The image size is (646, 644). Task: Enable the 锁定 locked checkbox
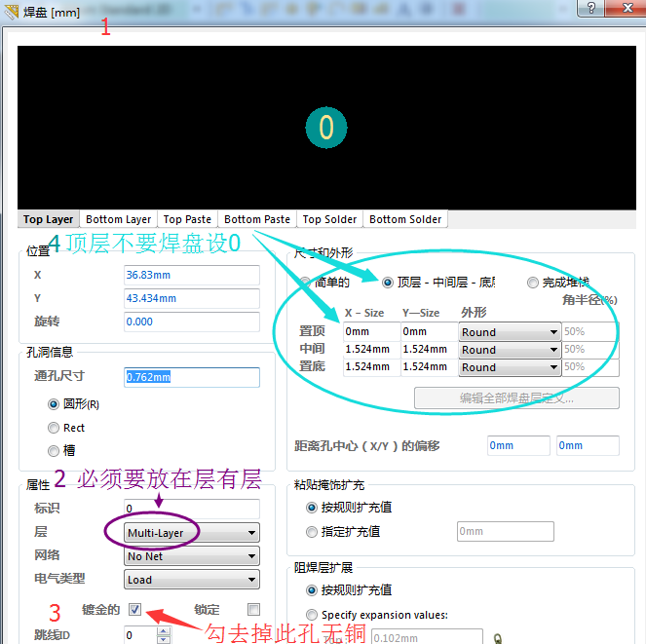pyautogui.click(x=254, y=610)
